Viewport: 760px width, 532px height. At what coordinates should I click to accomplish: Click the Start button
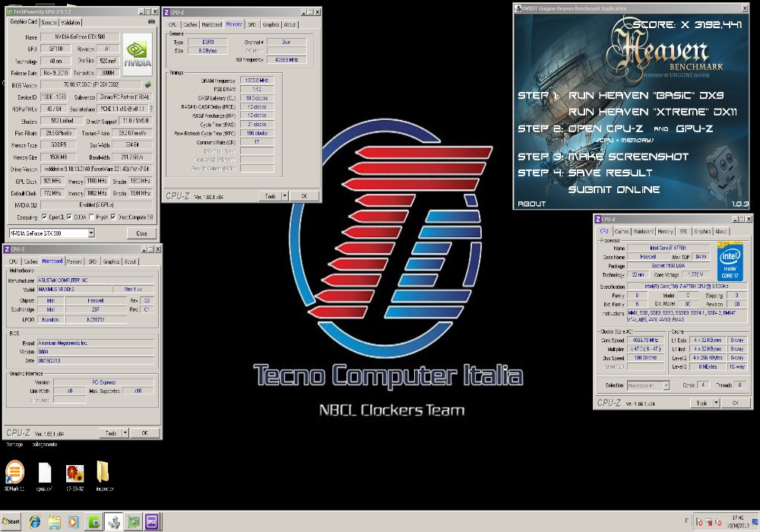tap(11, 521)
